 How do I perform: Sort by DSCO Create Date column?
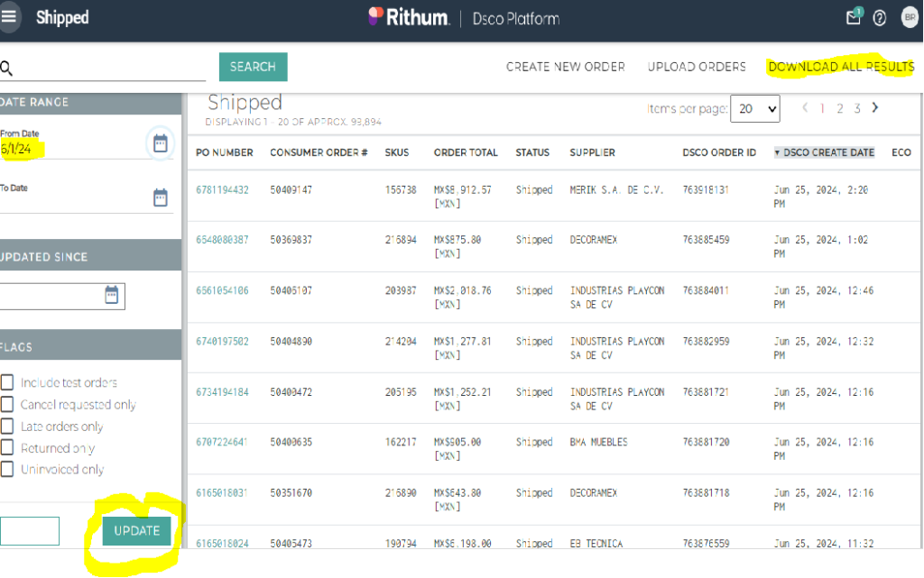pyautogui.click(x=825, y=152)
